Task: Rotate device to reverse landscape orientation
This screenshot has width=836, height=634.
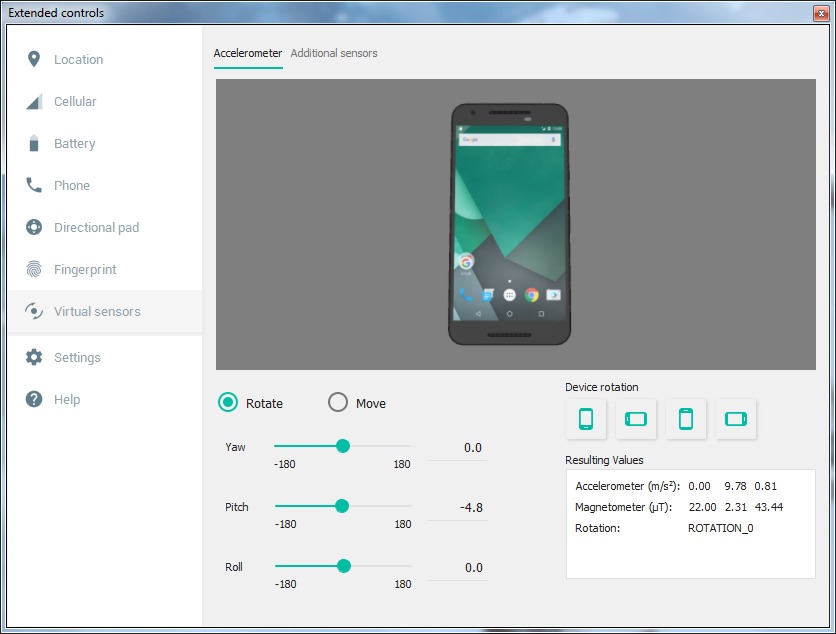Action: click(x=736, y=419)
